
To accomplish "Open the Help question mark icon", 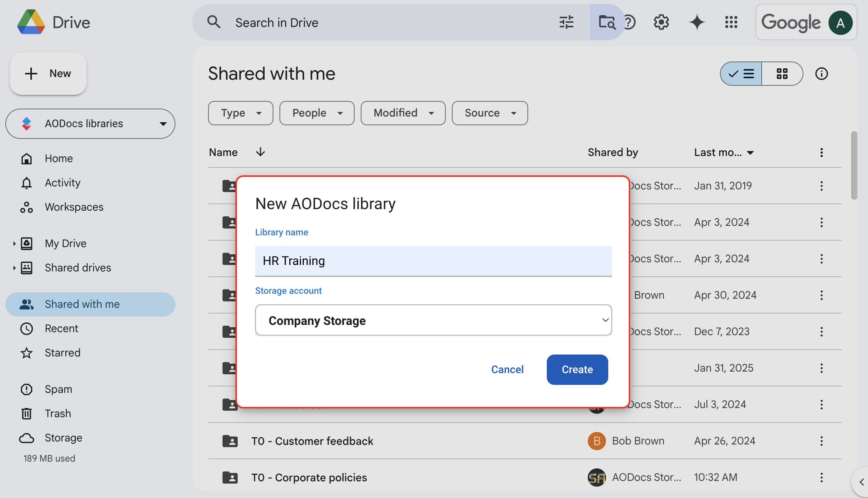I will pyautogui.click(x=630, y=22).
